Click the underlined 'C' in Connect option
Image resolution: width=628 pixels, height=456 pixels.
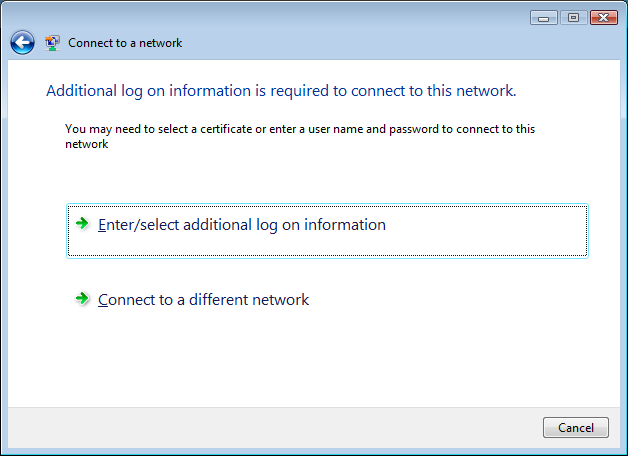click(103, 300)
